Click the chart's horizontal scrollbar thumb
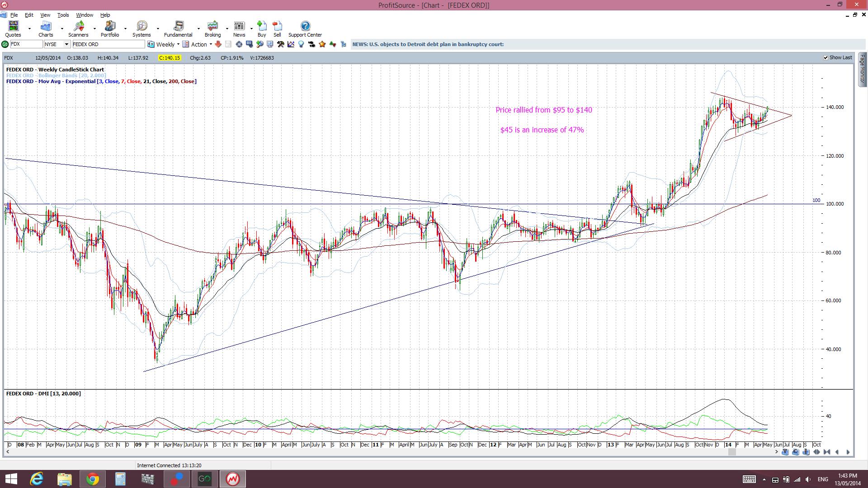The image size is (868, 488). click(732, 452)
